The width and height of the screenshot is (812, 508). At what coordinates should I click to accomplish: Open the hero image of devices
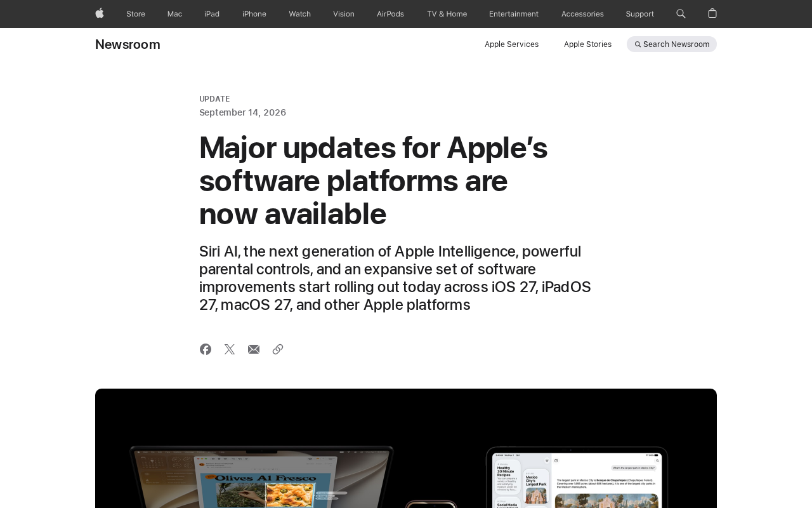406,448
